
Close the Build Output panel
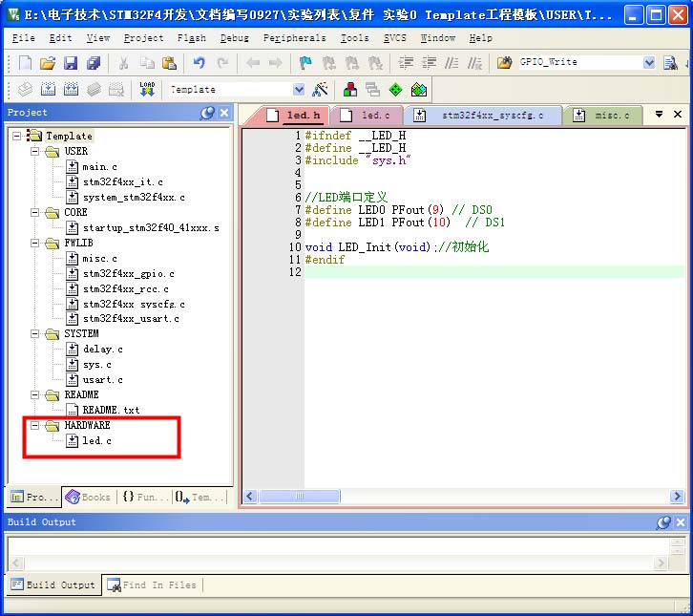(681, 522)
